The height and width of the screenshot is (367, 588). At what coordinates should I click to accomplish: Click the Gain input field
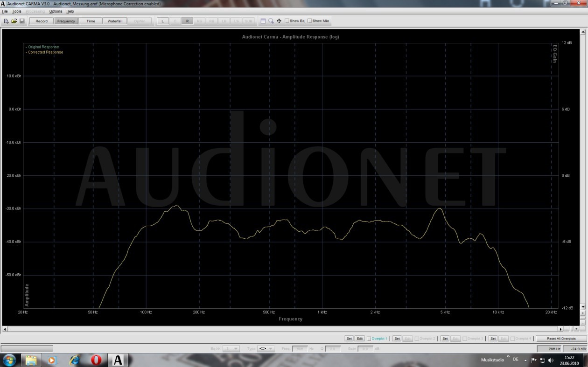pos(365,349)
